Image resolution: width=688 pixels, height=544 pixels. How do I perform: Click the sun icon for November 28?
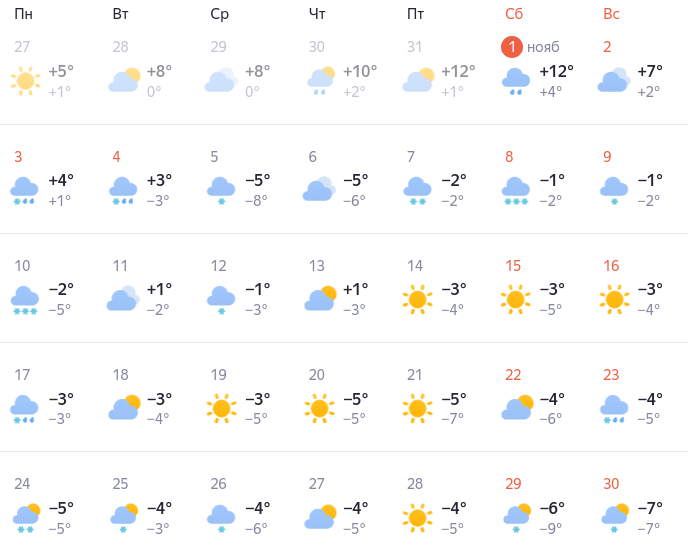[418, 517]
